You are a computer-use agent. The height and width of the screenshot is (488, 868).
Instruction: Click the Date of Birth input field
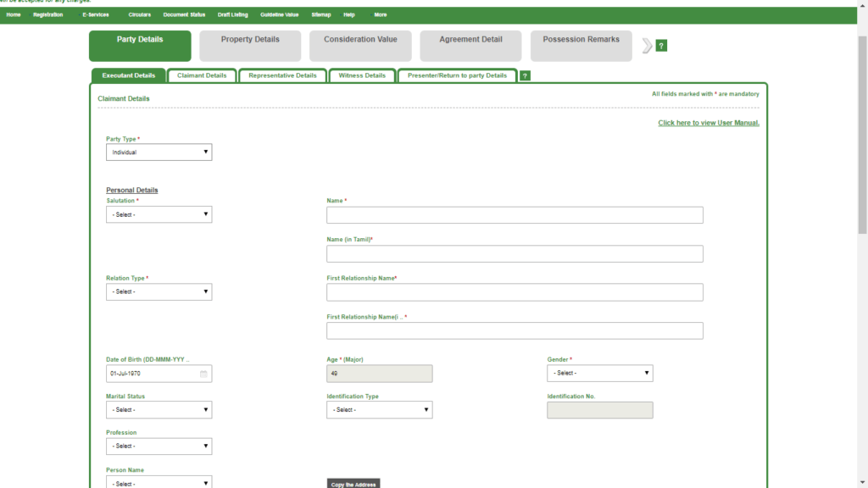point(159,374)
